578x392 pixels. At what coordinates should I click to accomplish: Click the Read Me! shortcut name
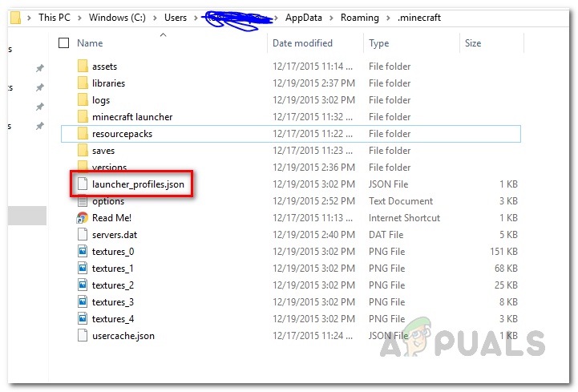[111, 218]
